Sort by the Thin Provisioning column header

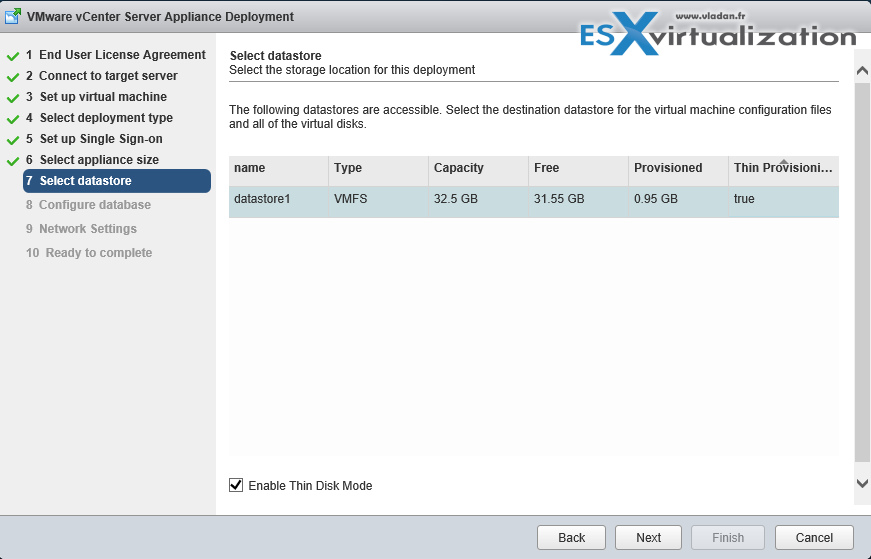pos(784,171)
